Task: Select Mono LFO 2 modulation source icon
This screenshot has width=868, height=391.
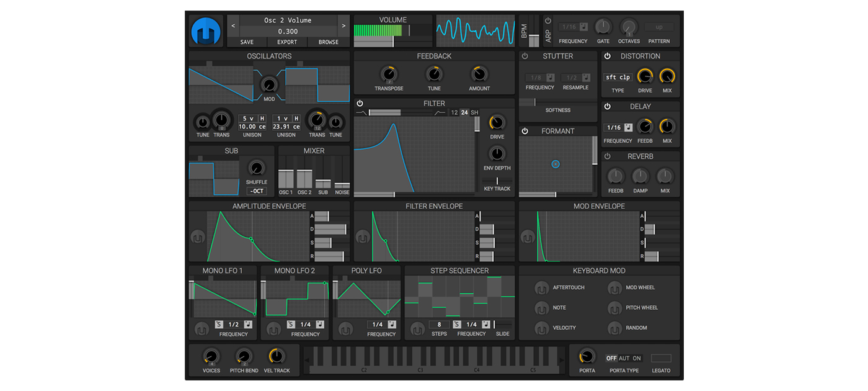Action: point(273,329)
